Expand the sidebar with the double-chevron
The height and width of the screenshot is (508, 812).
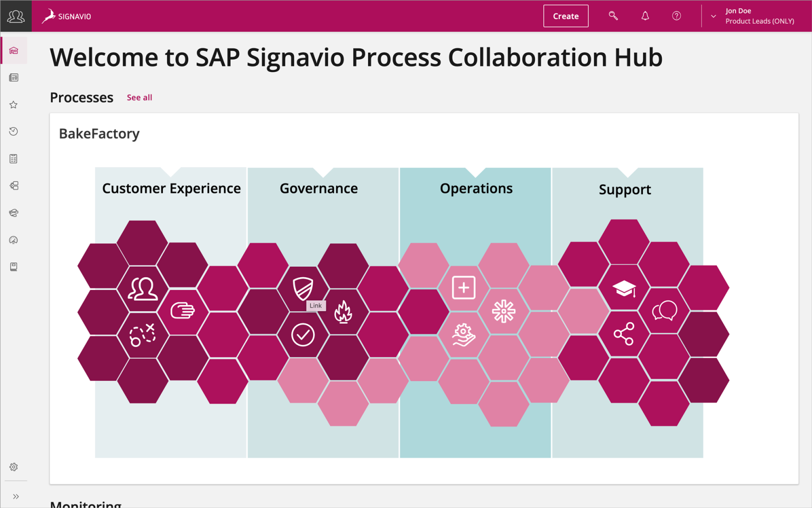coord(15,496)
